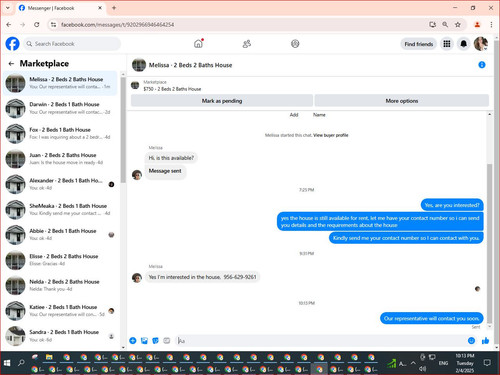Click message with phone number 956-629-9261
This screenshot has width=500, height=375.
pyautogui.click(x=202, y=277)
